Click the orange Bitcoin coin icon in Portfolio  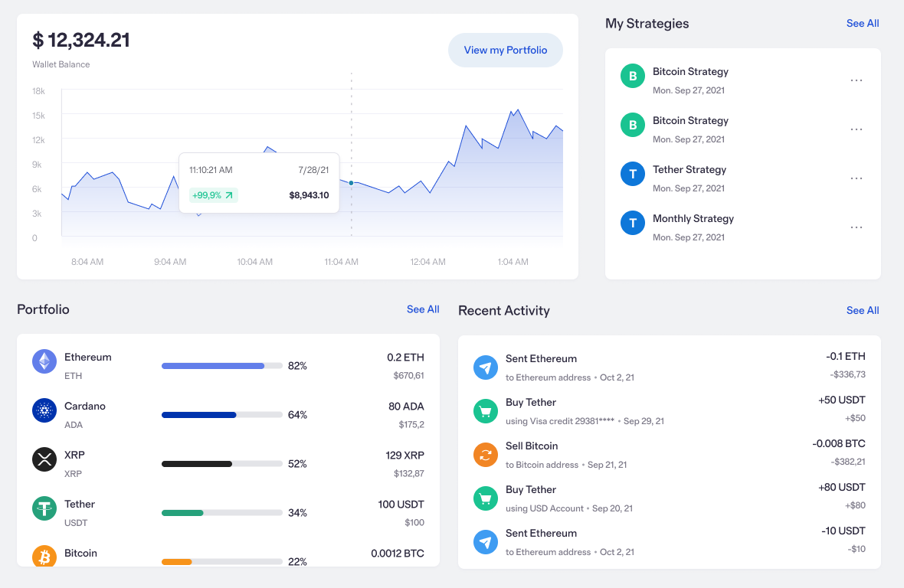click(44, 557)
